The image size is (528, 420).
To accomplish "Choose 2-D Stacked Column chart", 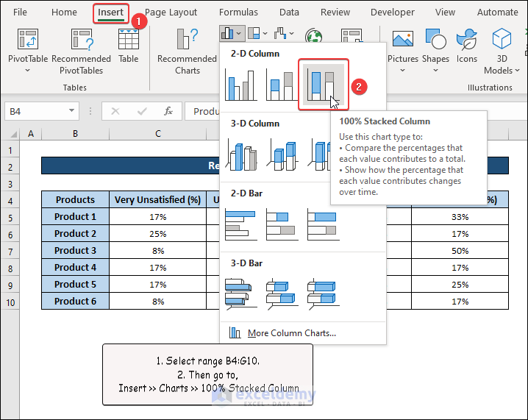I will click(282, 85).
